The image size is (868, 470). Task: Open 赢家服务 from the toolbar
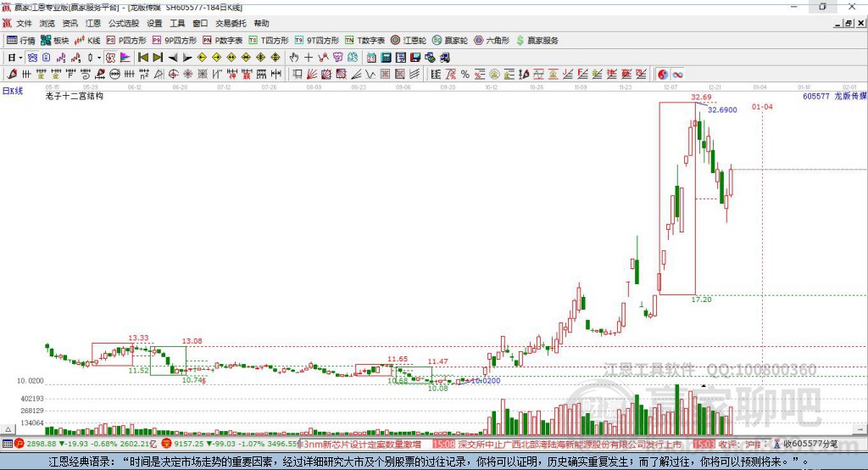tap(537, 40)
